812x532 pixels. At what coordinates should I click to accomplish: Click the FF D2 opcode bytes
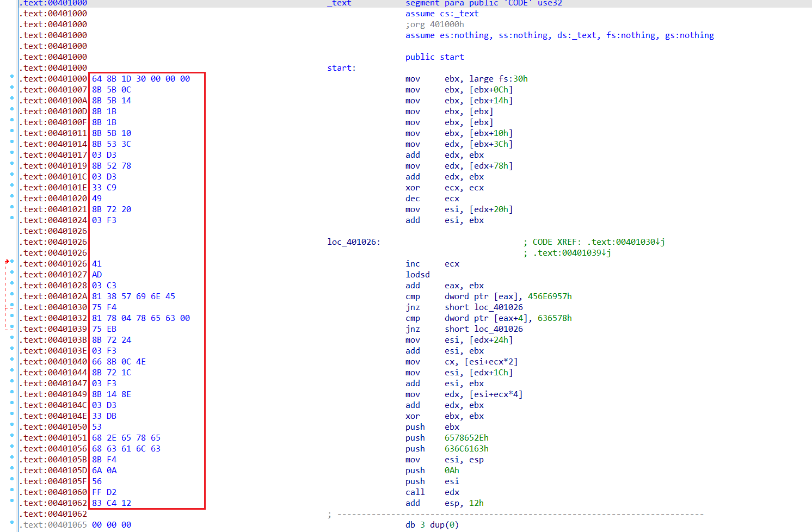tap(104, 492)
